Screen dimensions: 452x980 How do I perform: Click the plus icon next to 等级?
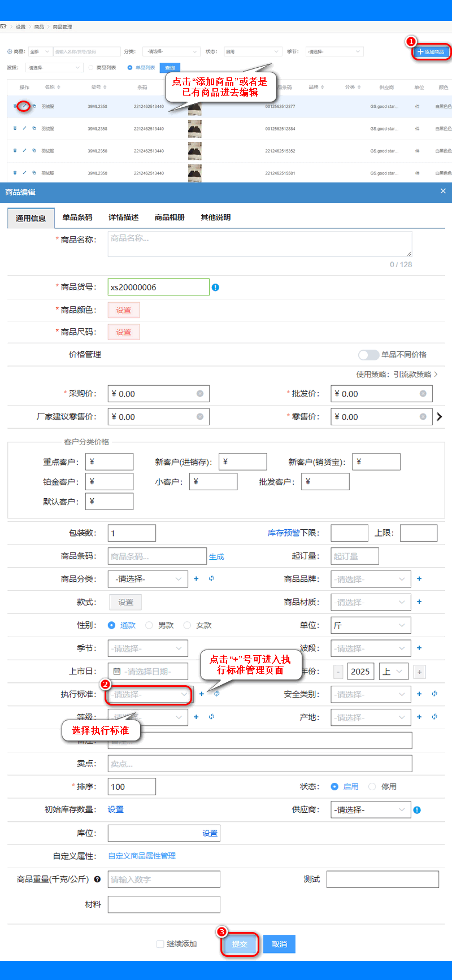point(196,717)
